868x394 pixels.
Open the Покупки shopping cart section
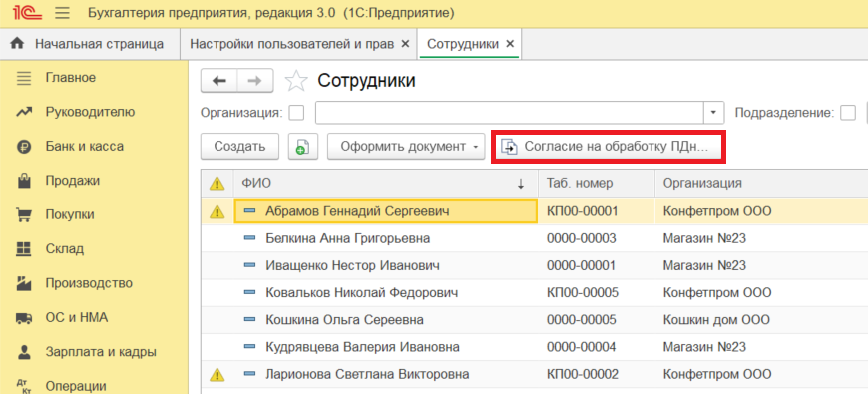point(24,214)
